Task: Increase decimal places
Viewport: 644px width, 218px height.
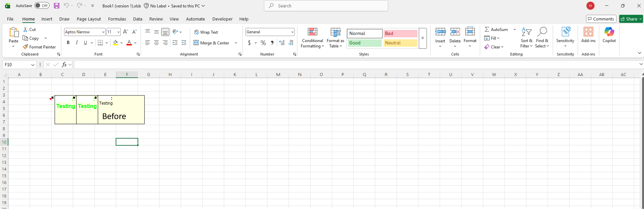Action: pyautogui.click(x=282, y=43)
